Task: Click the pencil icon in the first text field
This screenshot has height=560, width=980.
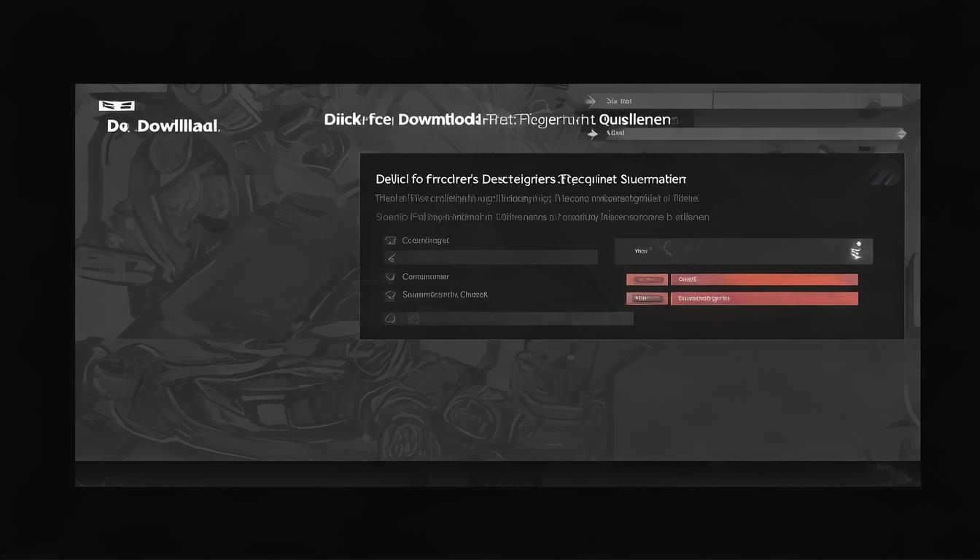Action: point(391,257)
